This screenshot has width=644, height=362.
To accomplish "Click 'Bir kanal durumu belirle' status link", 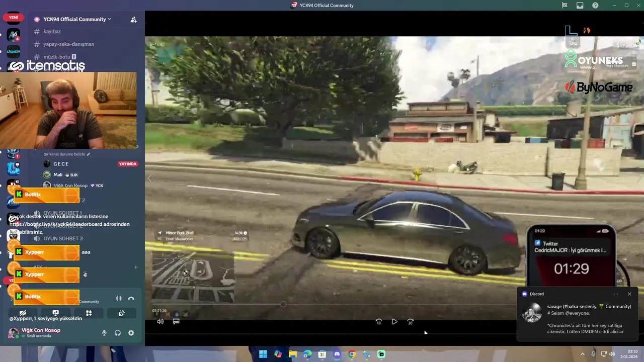I will 67,154.
